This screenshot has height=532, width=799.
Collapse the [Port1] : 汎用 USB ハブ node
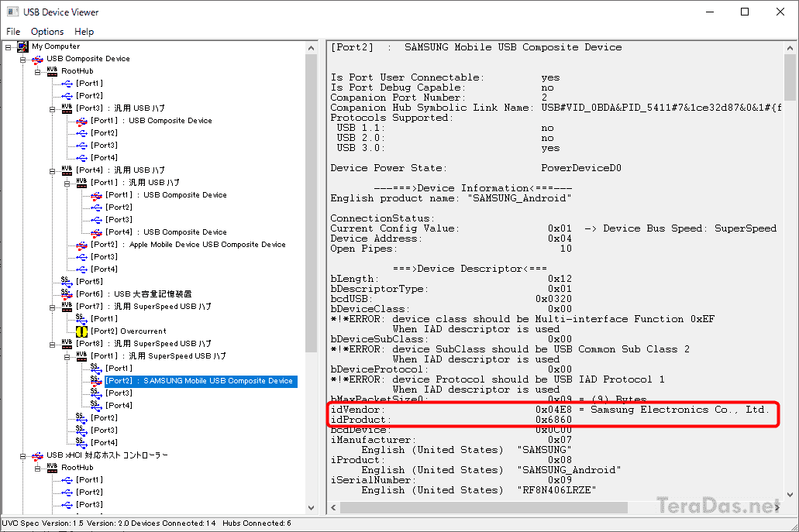coord(67,184)
